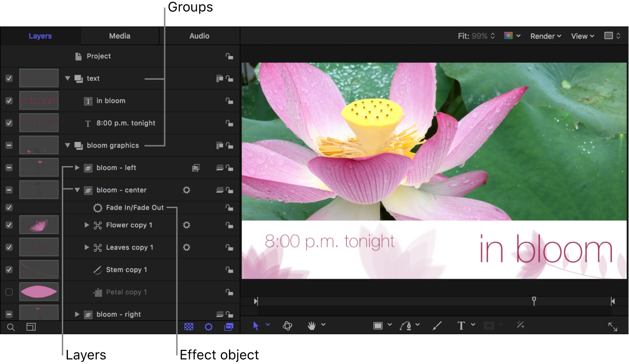Click the gear icon on bloom - center layer
629x364 pixels.
(x=186, y=190)
